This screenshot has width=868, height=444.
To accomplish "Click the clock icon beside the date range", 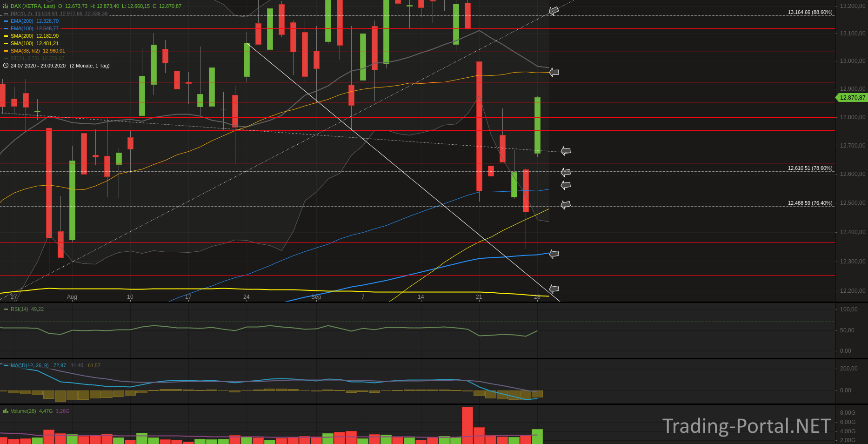I will click(6, 66).
